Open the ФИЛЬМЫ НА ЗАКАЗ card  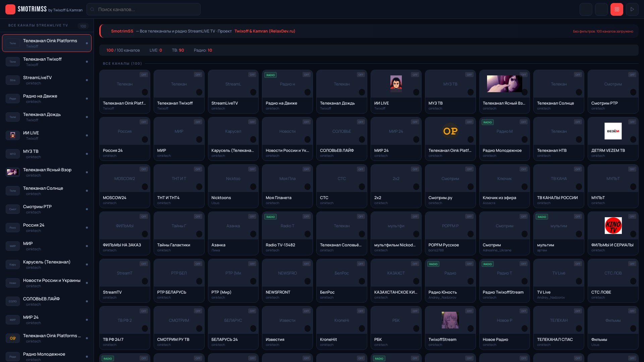coord(125,233)
